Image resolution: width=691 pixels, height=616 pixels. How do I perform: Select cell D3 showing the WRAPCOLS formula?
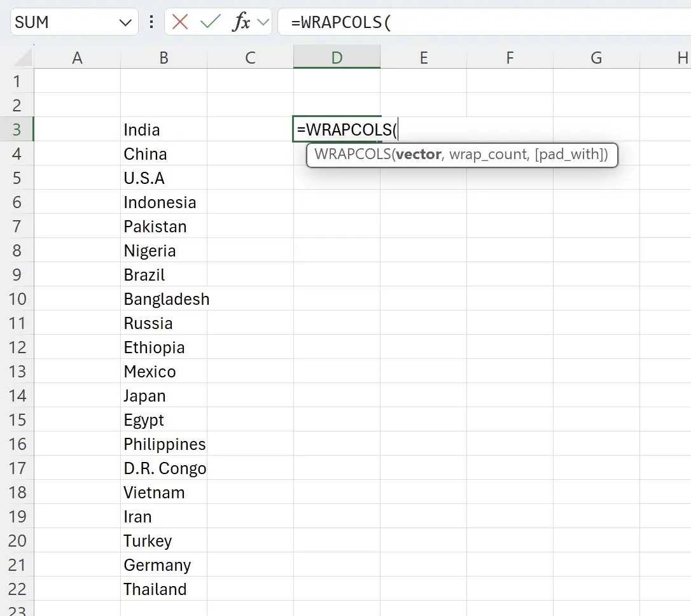click(x=337, y=129)
